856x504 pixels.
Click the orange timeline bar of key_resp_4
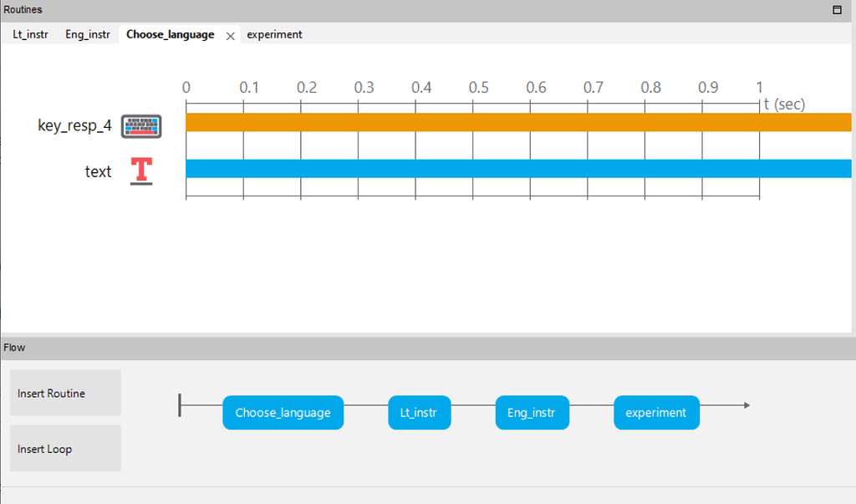pyautogui.click(x=502, y=121)
